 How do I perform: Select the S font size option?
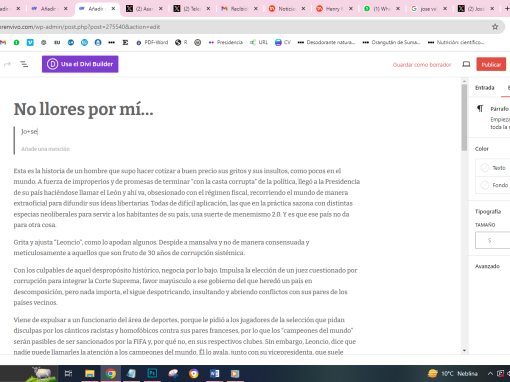point(489,240)
